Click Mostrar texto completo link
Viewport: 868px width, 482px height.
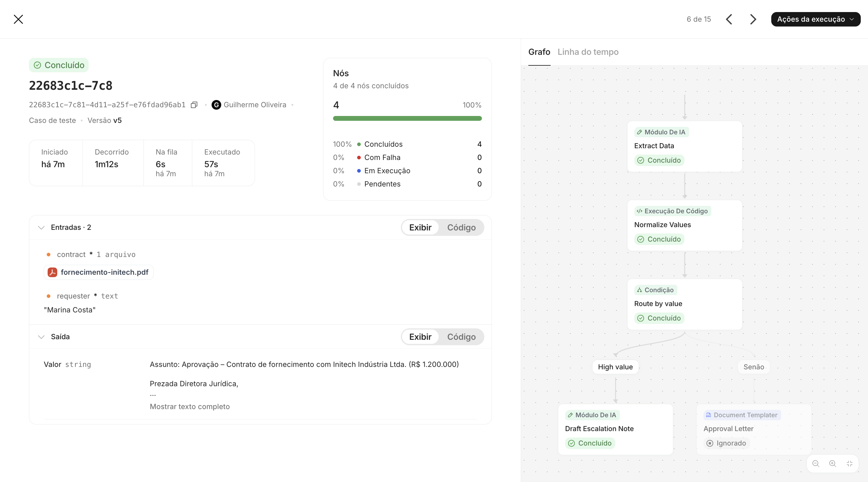point(190,407)
